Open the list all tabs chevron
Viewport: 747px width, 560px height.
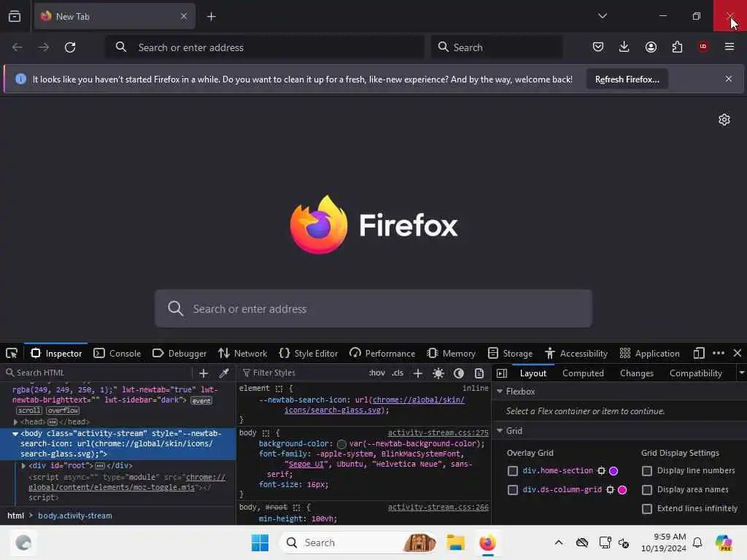(602, 16)
